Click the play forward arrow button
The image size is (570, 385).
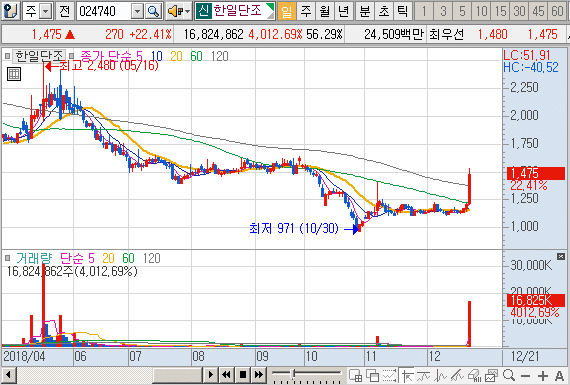210,374
